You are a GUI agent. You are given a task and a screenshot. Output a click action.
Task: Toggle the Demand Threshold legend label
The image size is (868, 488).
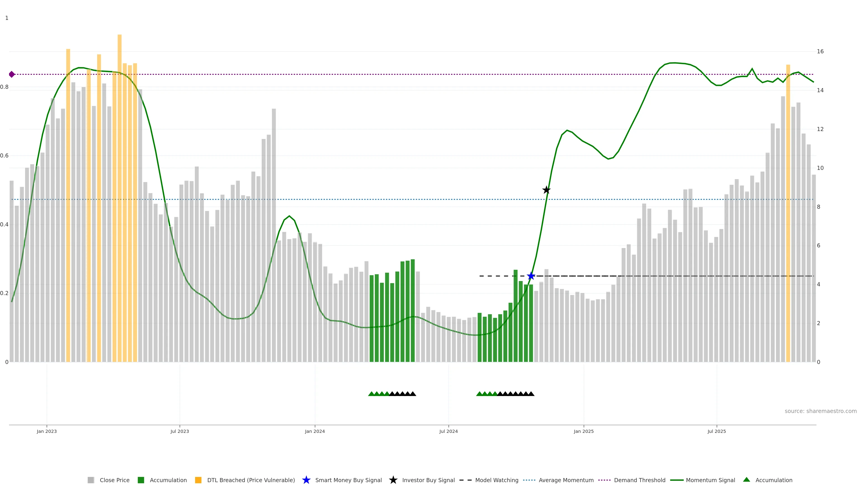[639, 480]
